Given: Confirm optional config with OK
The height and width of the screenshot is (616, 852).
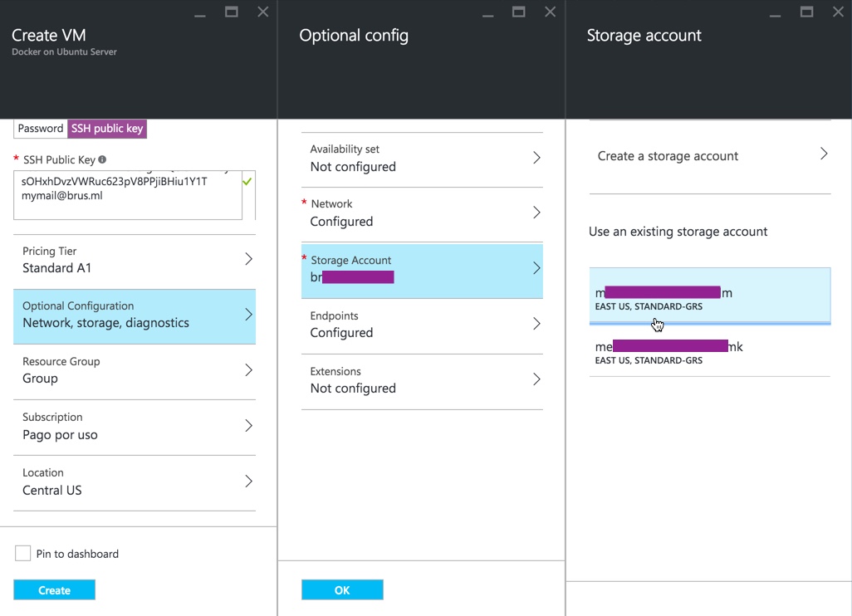Looking at the screenshot, I should pos(342,590).
